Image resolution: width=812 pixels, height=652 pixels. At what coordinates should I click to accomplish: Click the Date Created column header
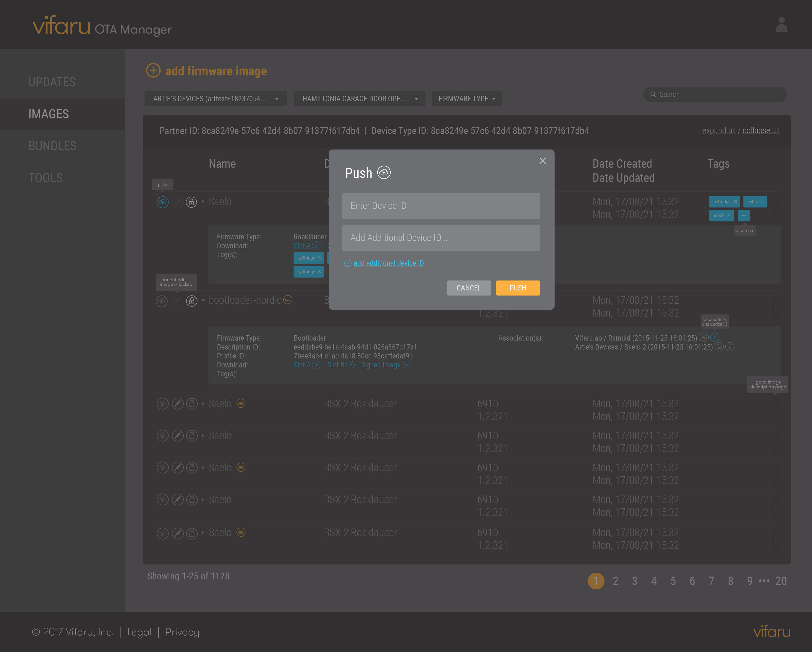(622, 164)
